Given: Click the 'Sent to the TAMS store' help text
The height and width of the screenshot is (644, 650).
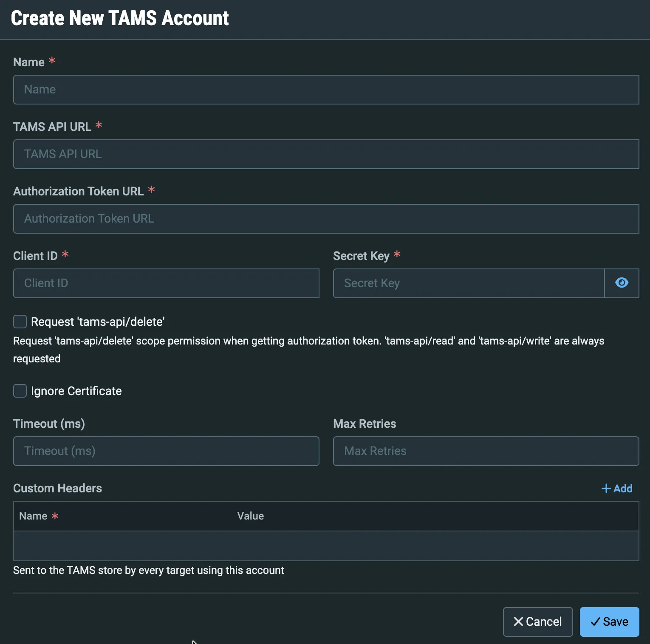Looking at the screenshot, I should click(x=149, y=570).
